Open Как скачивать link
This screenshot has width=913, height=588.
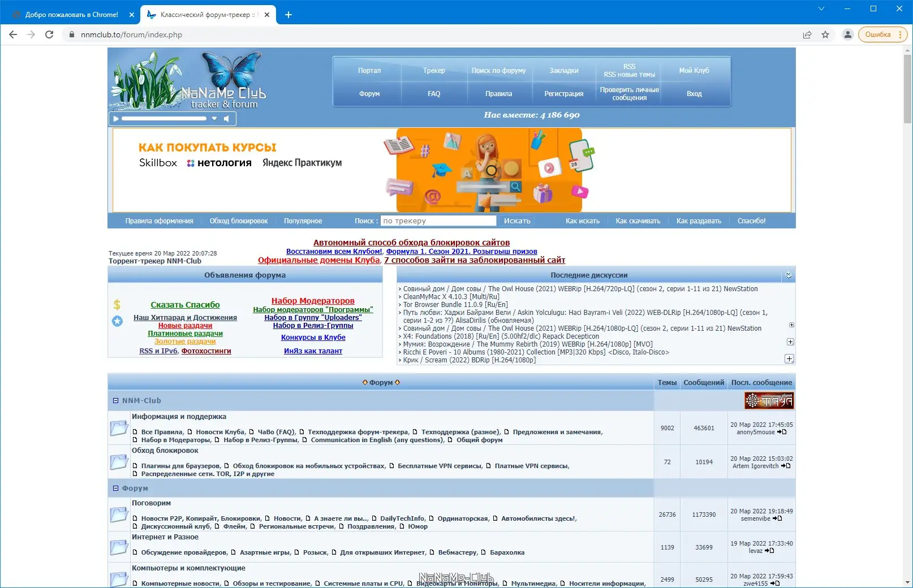pos(638,221)
